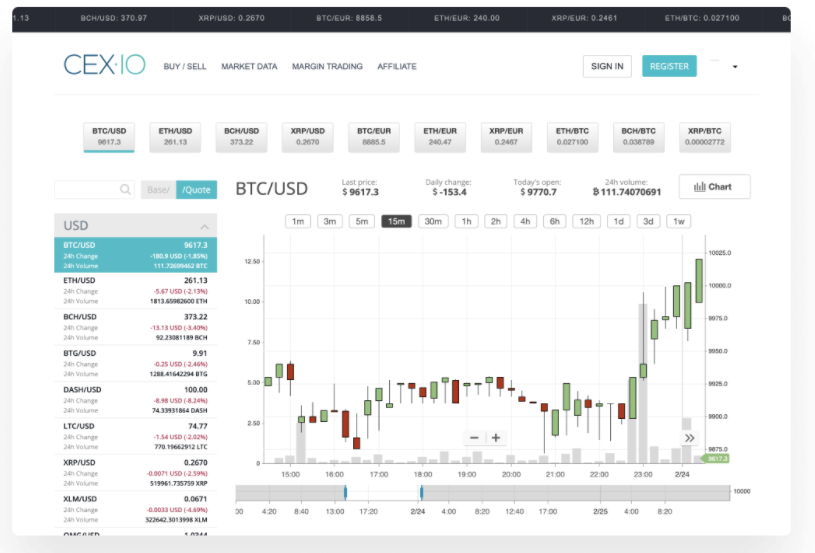Open the Chart view button
Image resolution: width=815 pixels, height=553 pixels.
pyautogui.click(x=714, y=187)
